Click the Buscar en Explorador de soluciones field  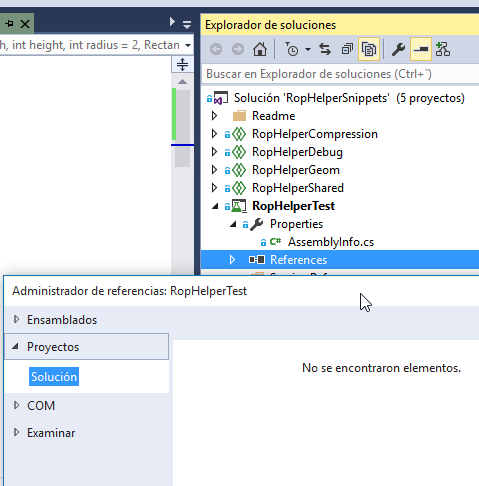pos(340,74)
